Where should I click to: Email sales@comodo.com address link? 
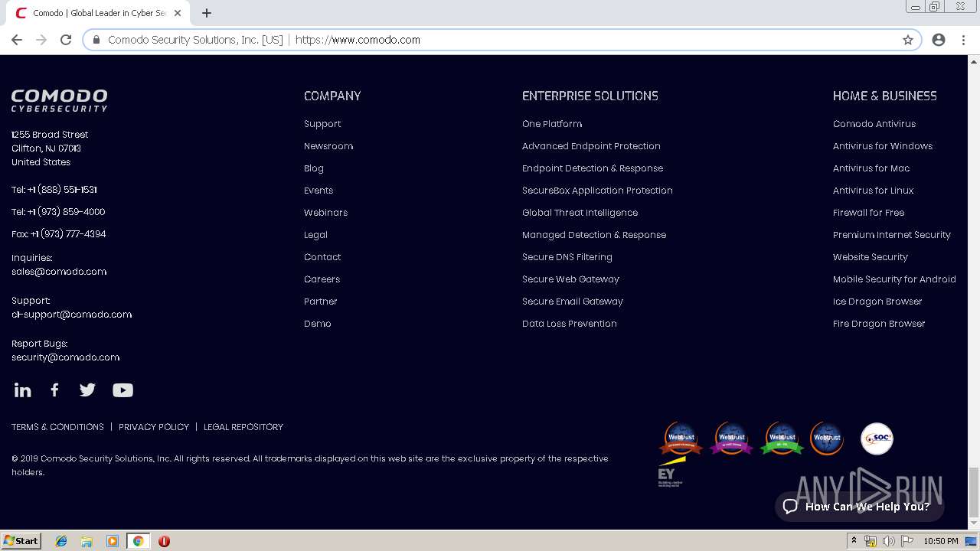tap(59, 272)
